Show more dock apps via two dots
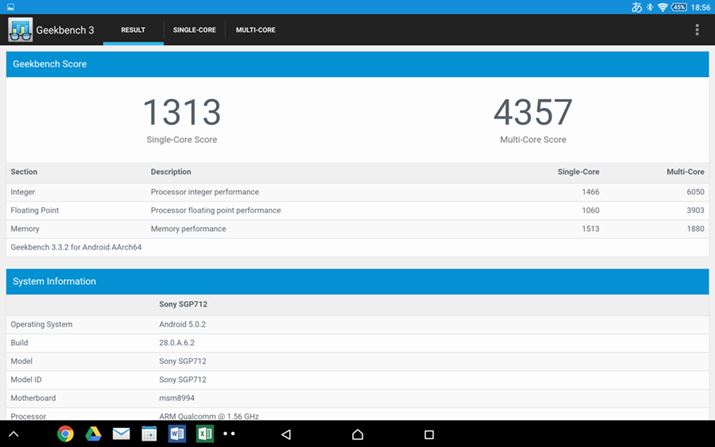This screenshot has width=715, height=447. 230,434
